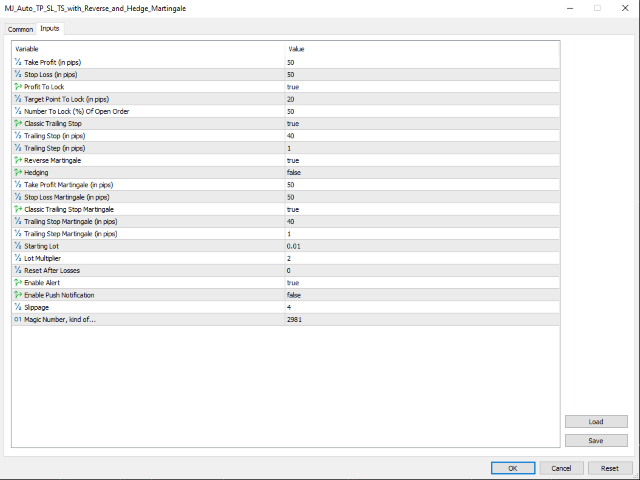The image size is (640, 480).
Task: Select the Starting Lot value 0.01
Action: click(293, 246)
